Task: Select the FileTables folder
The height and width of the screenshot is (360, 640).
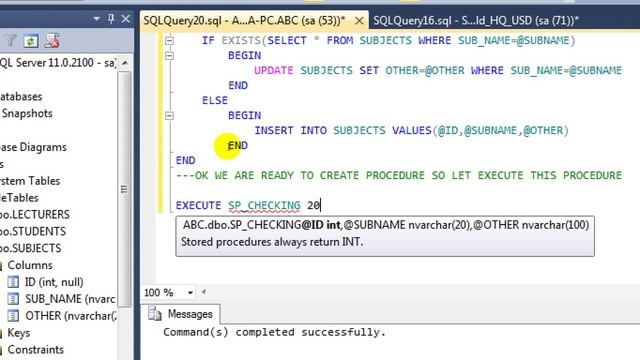Action: (19, 198)
